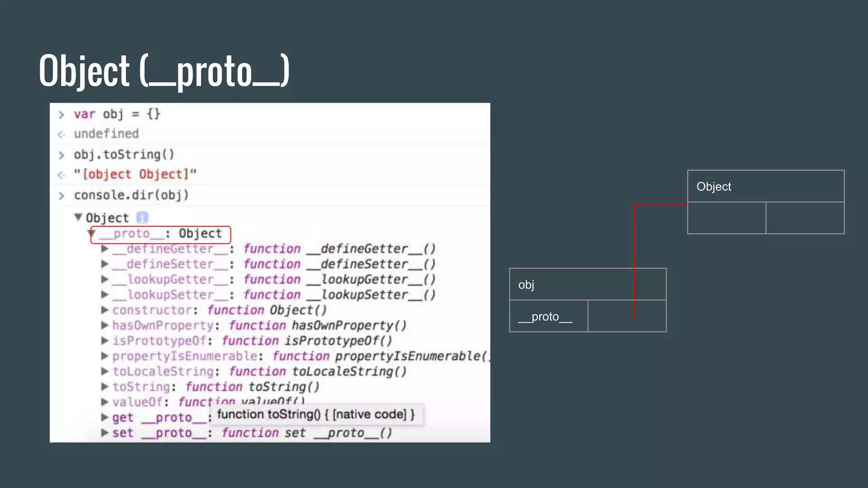Expand the set __proto__ accessor
The width and height of the screenshot is (868, 488).
pyautogui.click(x=105, y=433)
